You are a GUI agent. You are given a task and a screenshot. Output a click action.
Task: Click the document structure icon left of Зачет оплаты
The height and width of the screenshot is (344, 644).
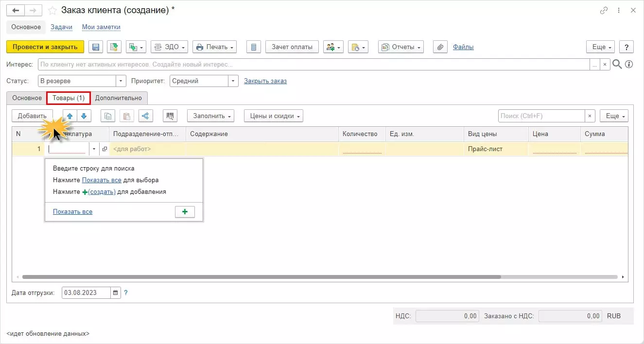(254, 47)
